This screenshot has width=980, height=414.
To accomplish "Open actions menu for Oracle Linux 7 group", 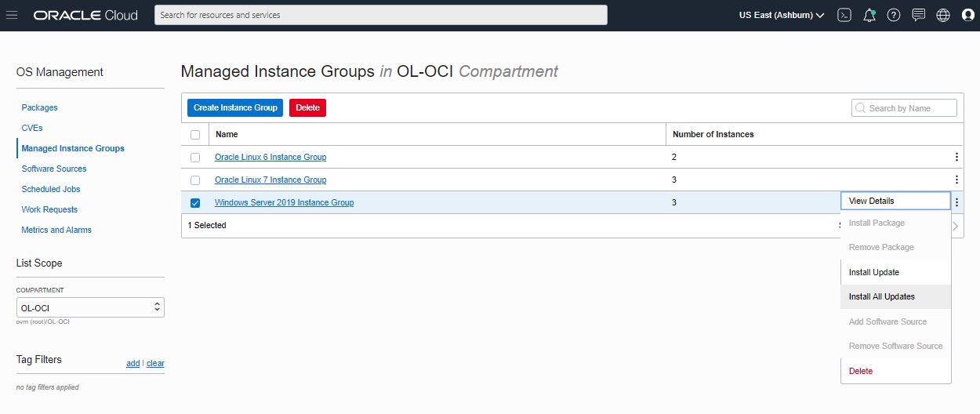I will pos(956,180).
